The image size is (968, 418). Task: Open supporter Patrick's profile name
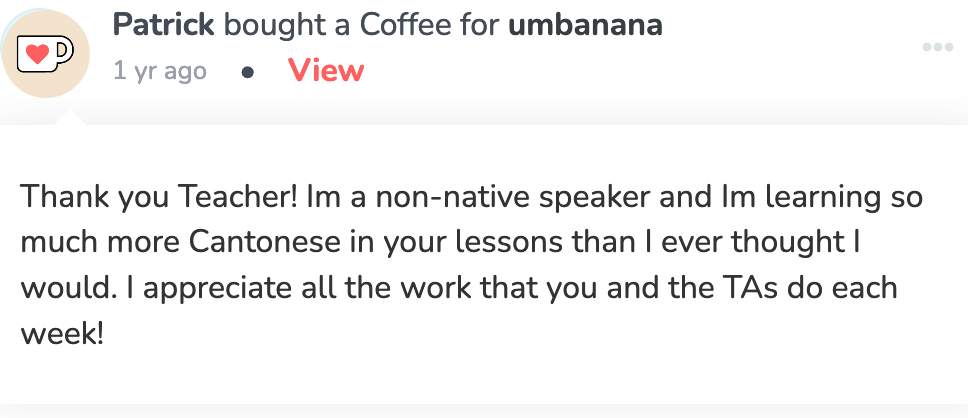[x=164, y=25]
